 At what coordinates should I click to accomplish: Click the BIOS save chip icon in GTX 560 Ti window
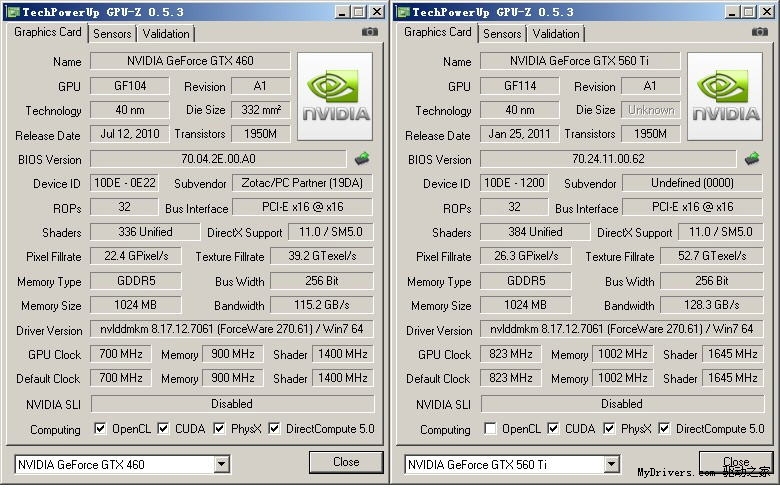[x=752, y=158]
